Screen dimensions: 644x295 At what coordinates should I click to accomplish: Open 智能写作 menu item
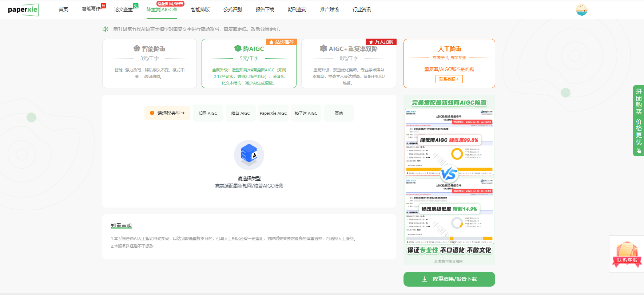click(91, 9)
